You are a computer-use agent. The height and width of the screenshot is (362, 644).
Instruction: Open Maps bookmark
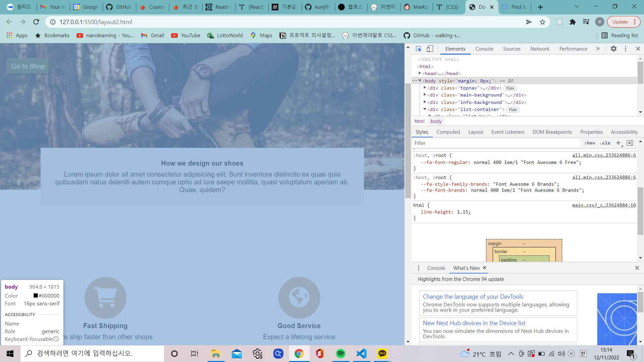[261, 36]
